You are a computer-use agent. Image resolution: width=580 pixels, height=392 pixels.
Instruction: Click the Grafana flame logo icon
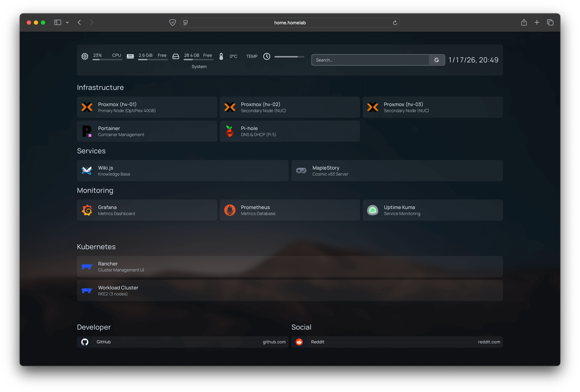point(87,210)
